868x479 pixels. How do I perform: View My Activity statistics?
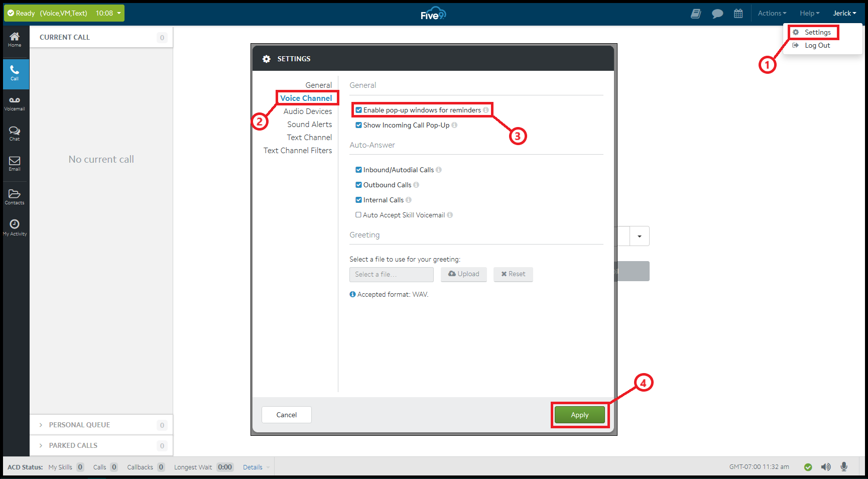[x=15, y=226]
